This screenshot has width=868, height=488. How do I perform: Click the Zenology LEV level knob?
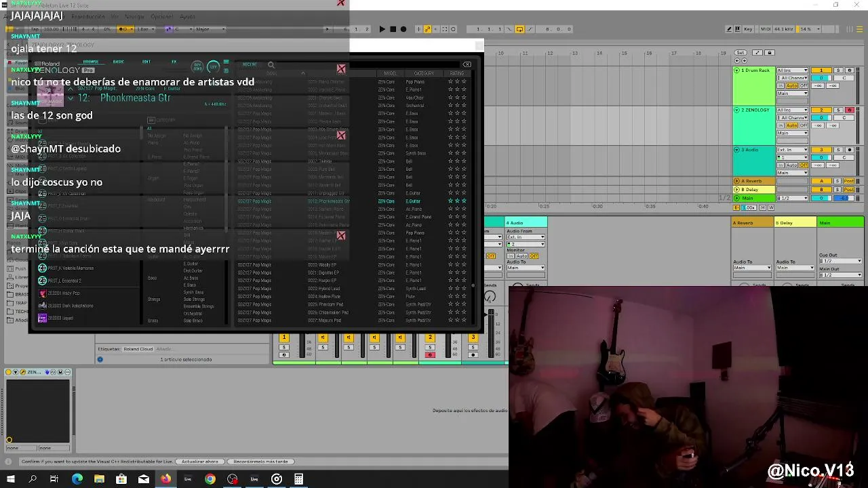tap(213, 66)
